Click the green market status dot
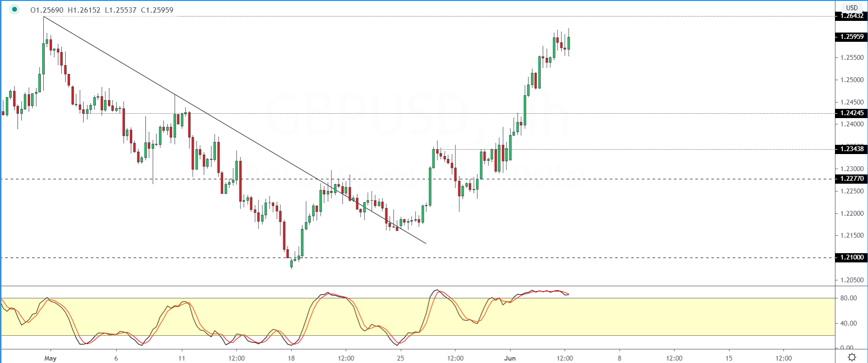 coord(15,10)
